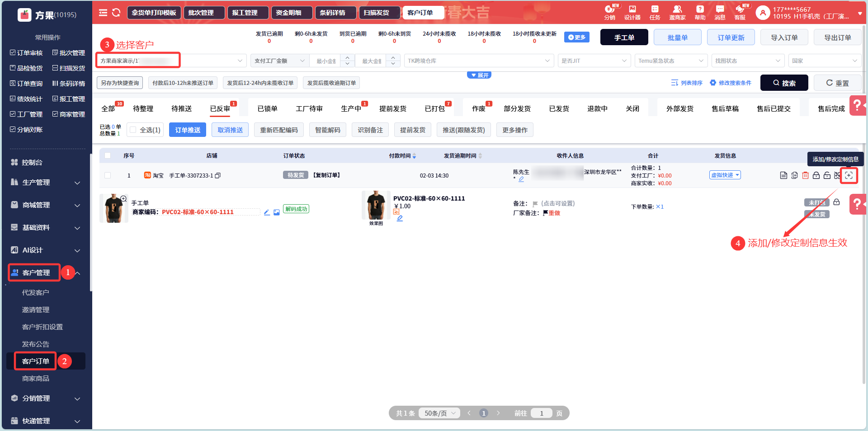Image resolution: width=868 pixels, height=431 pixels.
Task: Edit 商家编码 with the blue pencil icon
Action: coord(267,212)
